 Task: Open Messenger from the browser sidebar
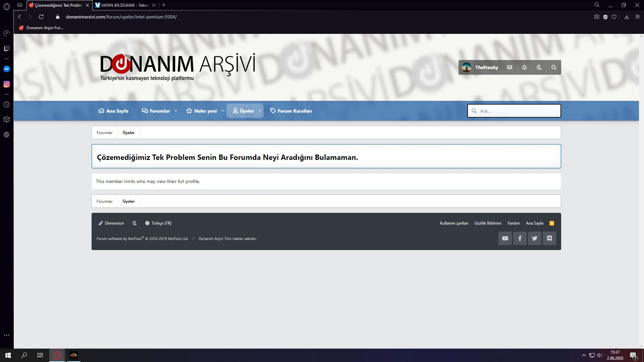point(6,69)
